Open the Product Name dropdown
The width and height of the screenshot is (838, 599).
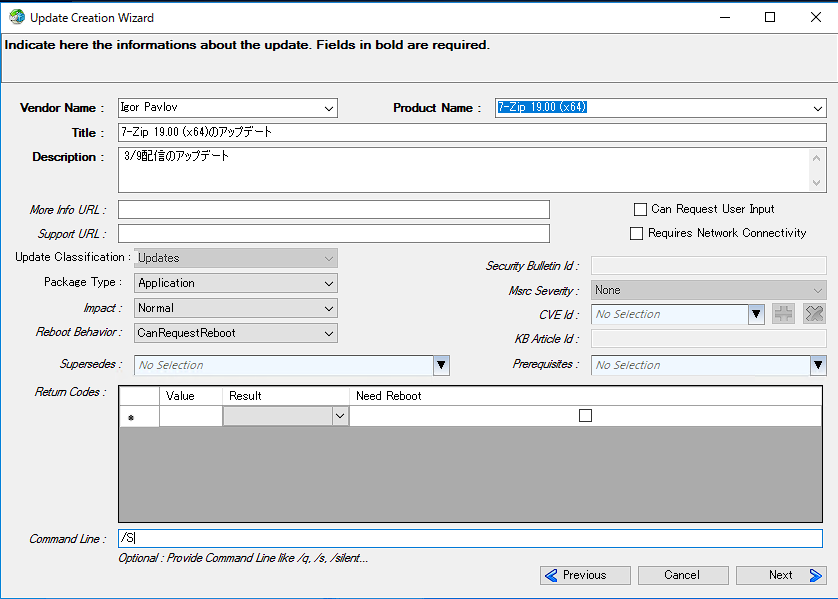coord(817,108)
